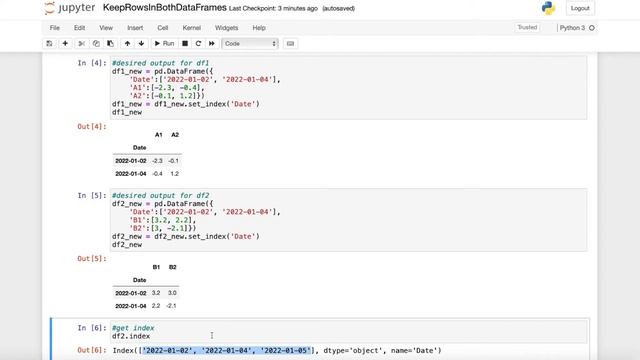
Task: Click the 3.2 value in Out[5] table
Action: pyautogui.click(x=156, y=293)
